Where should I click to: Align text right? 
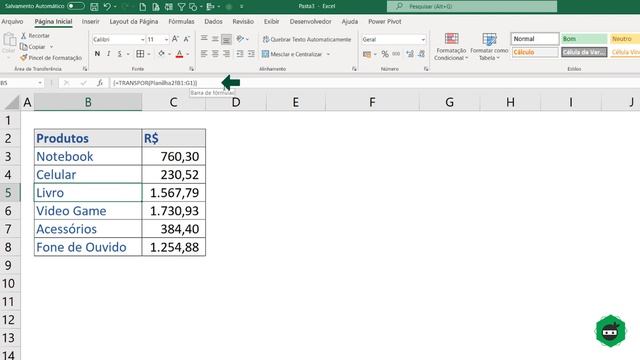pos(227,54)
